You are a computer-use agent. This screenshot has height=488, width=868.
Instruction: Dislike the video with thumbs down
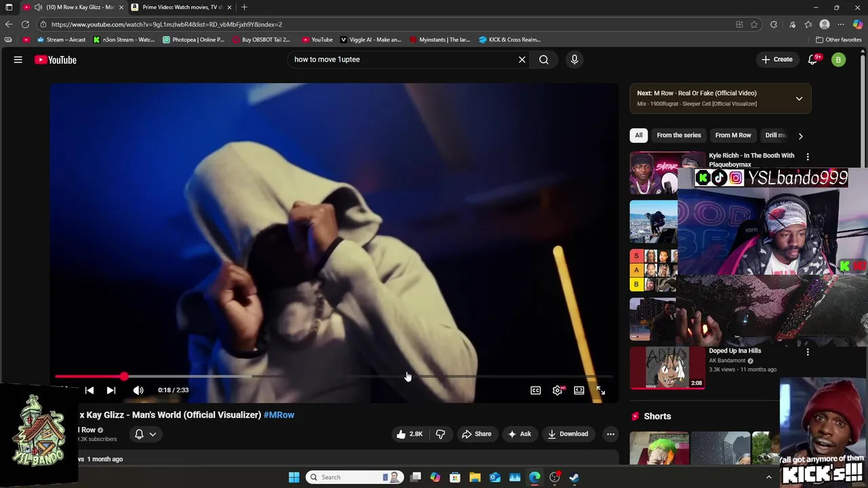[x=441, y=434]
